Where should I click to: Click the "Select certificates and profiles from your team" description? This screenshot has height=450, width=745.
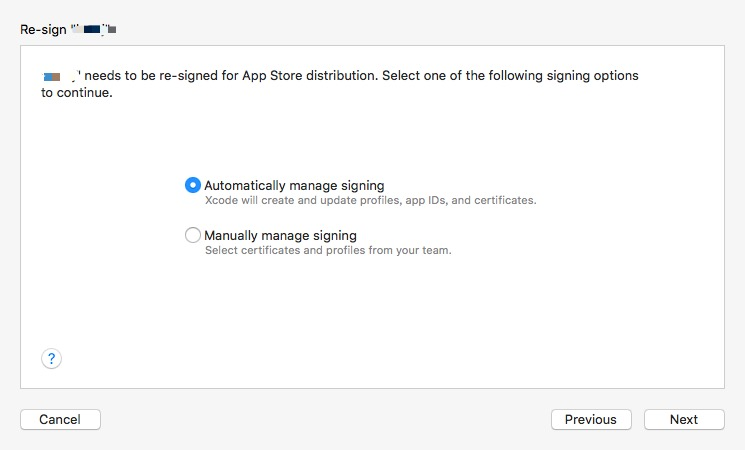[x=328, y=250]
